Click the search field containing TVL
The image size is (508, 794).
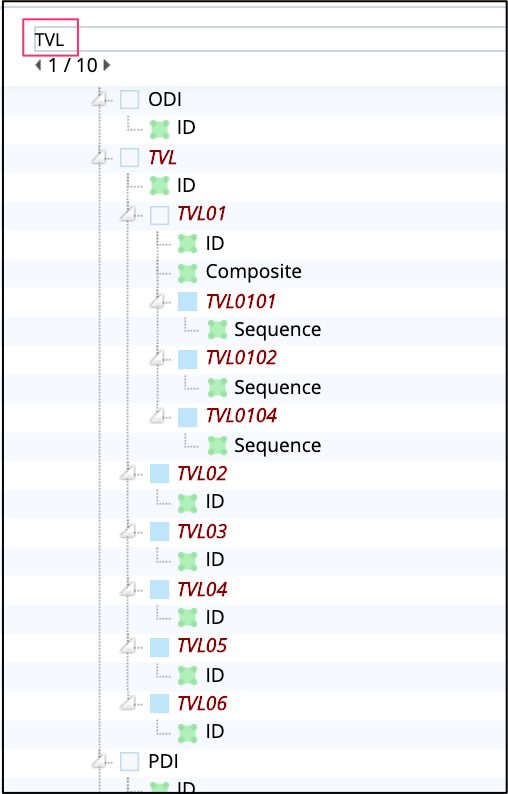[269, 39]
